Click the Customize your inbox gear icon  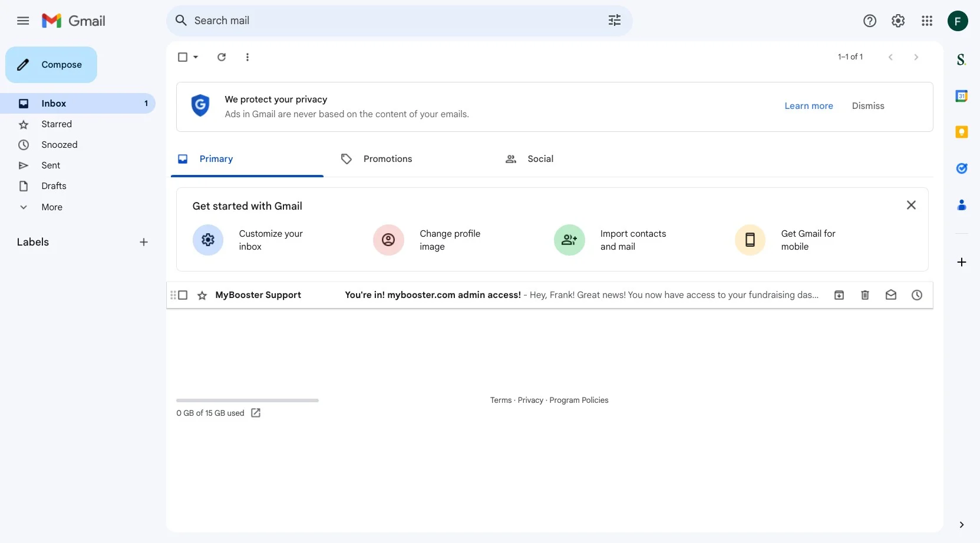pyautogui.click(x=208, y=240)
